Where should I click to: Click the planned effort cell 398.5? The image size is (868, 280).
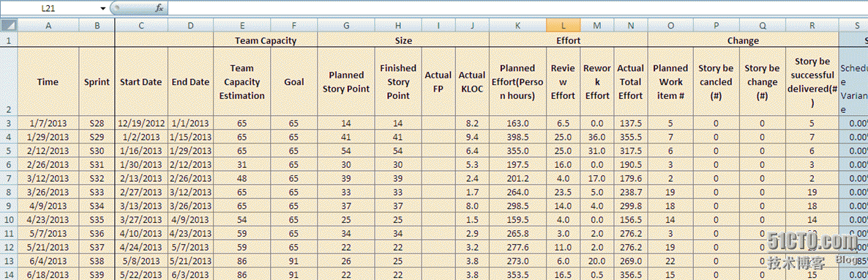tap(517, 138)
